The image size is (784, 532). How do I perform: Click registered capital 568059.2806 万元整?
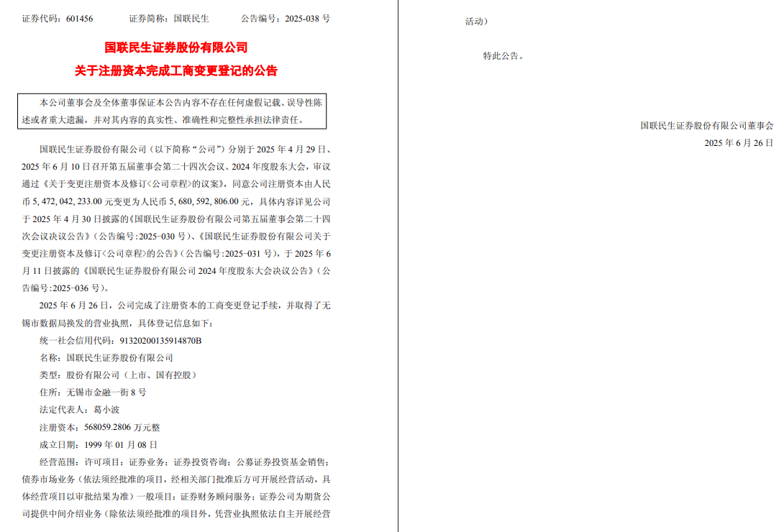click(122, 428)
